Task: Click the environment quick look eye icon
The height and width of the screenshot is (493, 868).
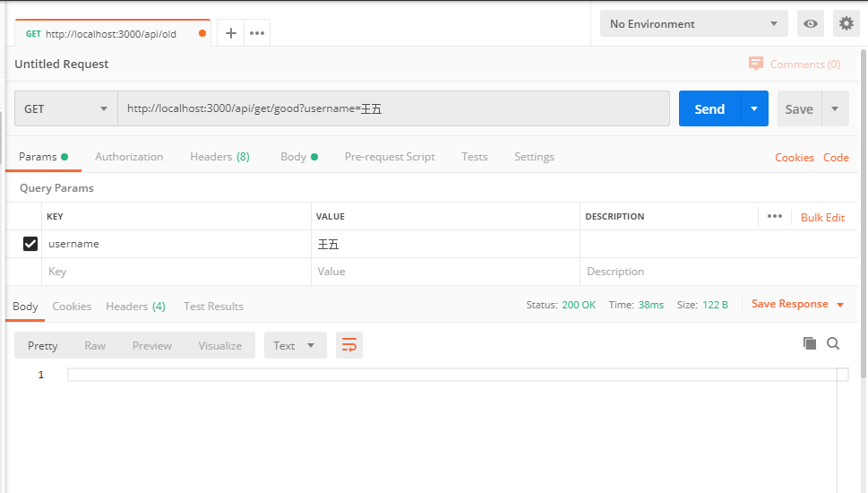Action: click(811, 24)
